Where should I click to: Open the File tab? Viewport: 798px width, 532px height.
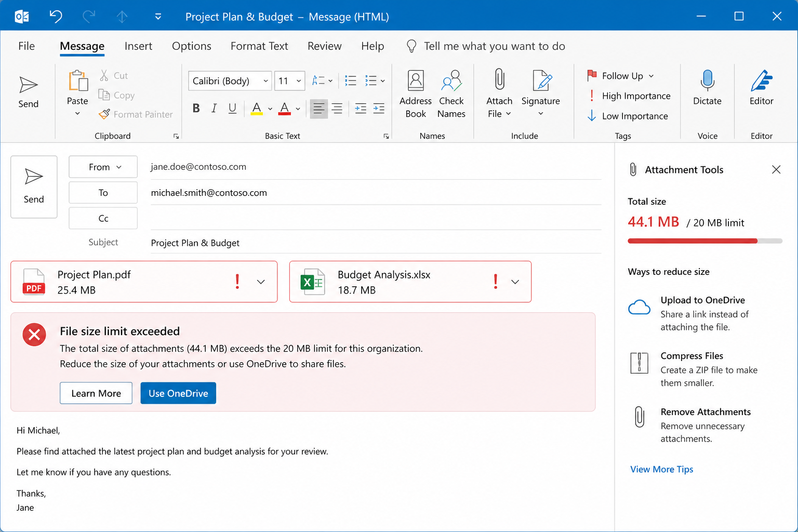click(26, 46)
